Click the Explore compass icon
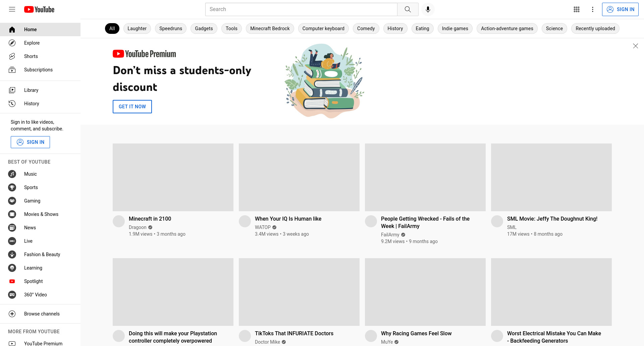The width and height of the screenshot is (644, 346). tap(12, 43)
